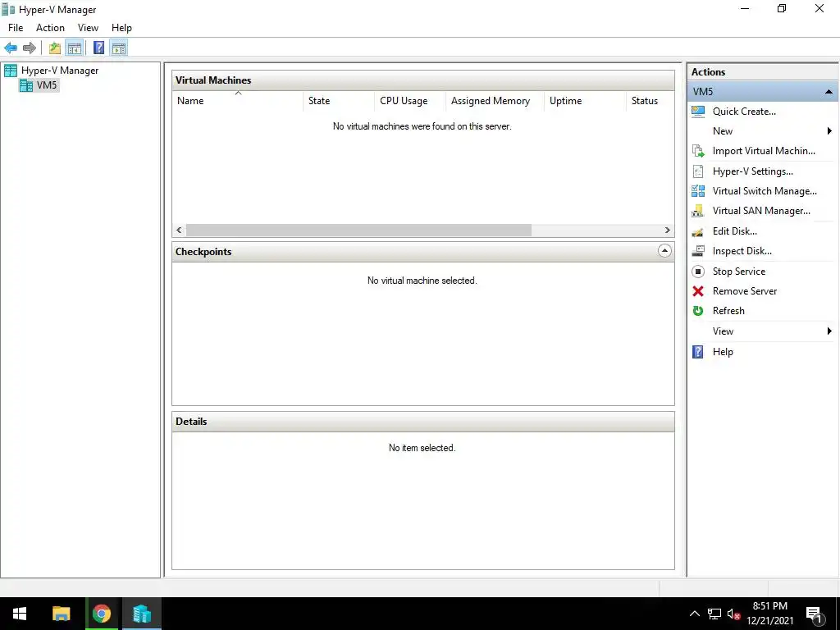Click the Up one level folder icon
This screenshot has height=630, width=840.
[55, 48]
